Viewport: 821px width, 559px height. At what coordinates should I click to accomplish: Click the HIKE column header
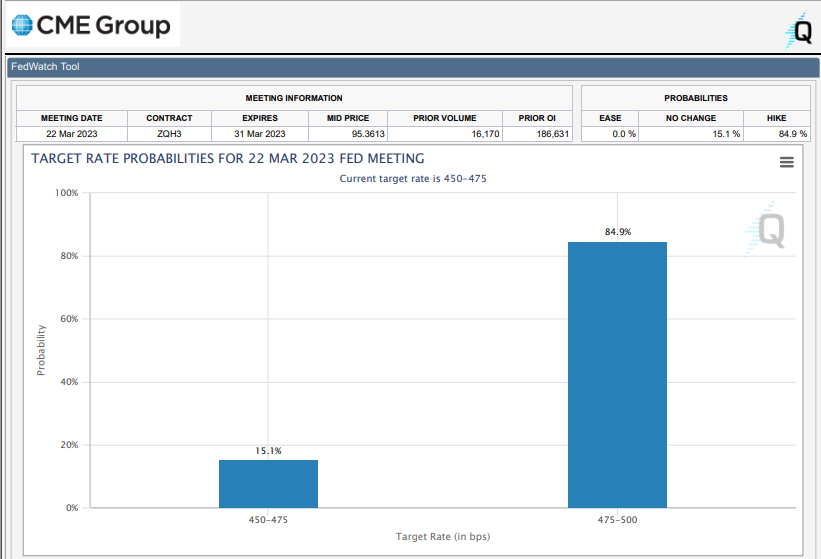coord(776,118)
